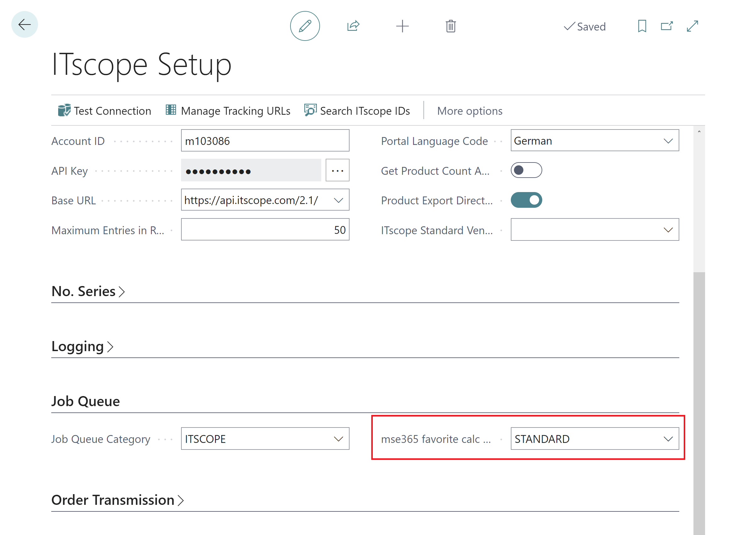This screenshot has height=535, width=756.
Task: Open Base URL dropdown arrow
Action: (x=338, y=200)
